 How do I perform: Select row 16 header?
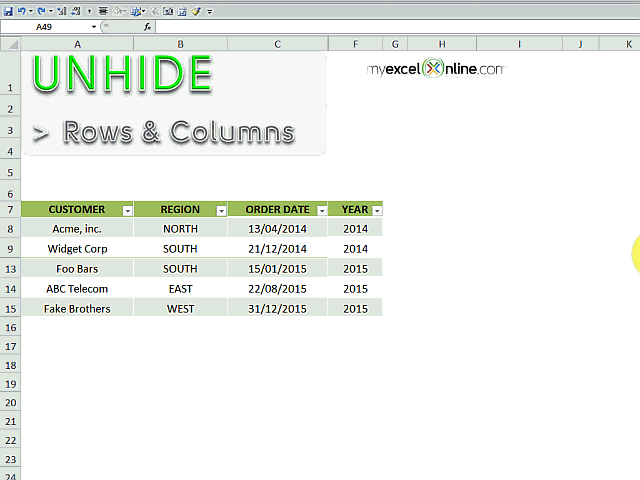point(10,327)
